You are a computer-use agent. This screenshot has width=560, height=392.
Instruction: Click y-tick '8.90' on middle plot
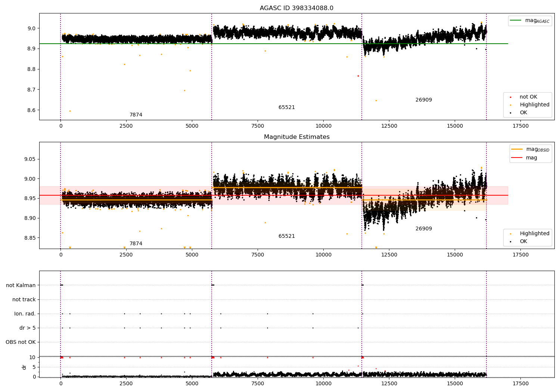(x=30, y=218)
